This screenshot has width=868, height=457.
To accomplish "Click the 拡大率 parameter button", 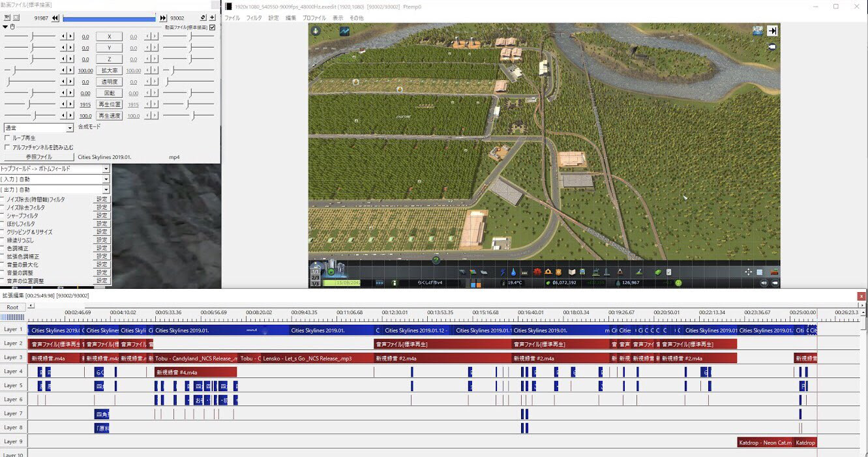I will tap(109, 70).
